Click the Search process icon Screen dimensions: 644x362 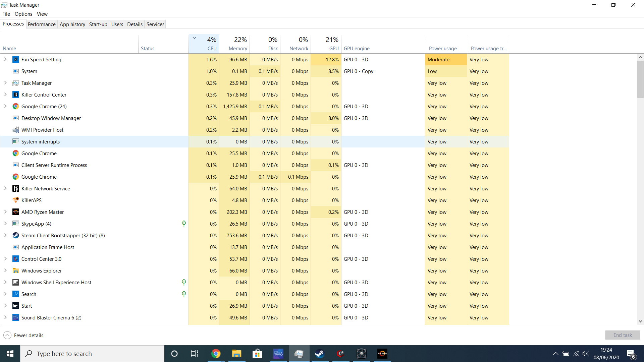[x=16, y=294]
